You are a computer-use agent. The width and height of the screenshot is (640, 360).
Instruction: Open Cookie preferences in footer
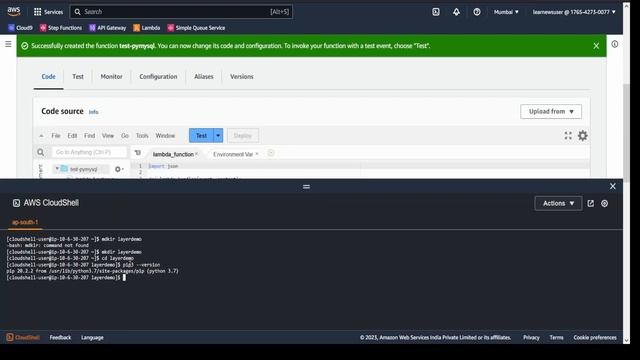point(595,338)
